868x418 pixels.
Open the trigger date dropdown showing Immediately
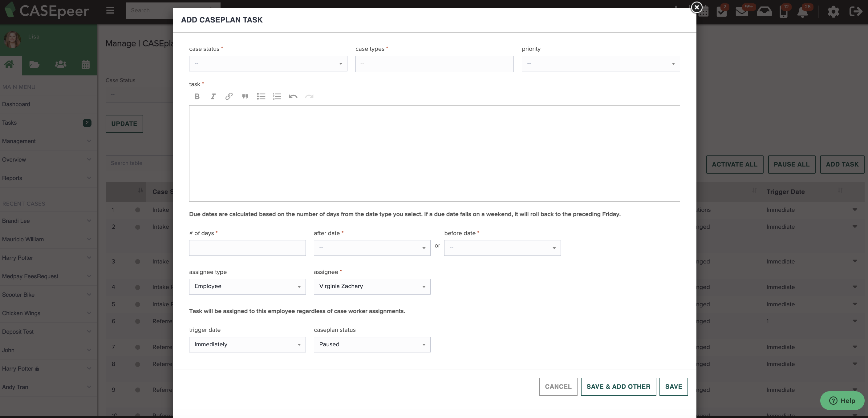pos(247,344)
